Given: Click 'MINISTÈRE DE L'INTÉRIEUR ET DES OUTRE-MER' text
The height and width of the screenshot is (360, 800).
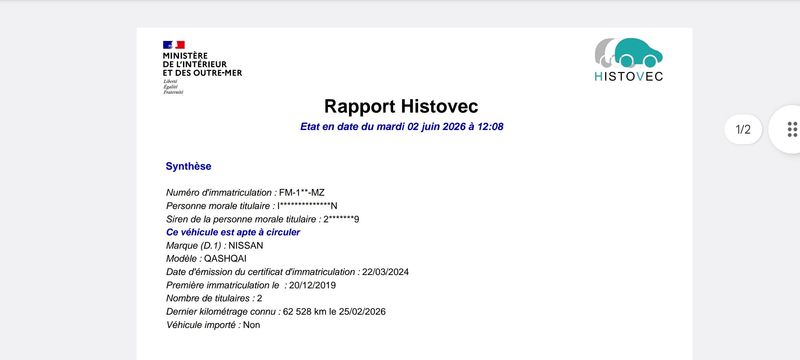Looking at the screenshot, I should [x=203, y=64].
